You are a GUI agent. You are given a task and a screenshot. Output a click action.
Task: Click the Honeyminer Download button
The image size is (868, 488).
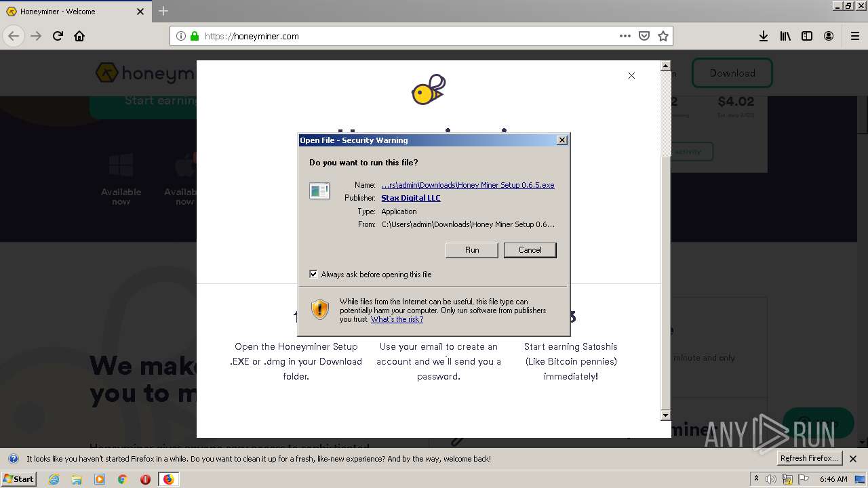pyautogui.click(x=732, y=73)
